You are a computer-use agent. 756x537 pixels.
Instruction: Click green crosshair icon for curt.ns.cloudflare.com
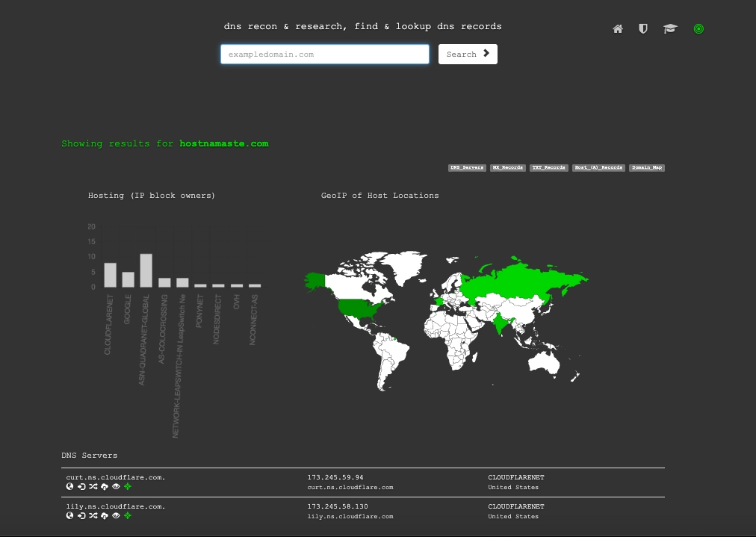[128, 486]
